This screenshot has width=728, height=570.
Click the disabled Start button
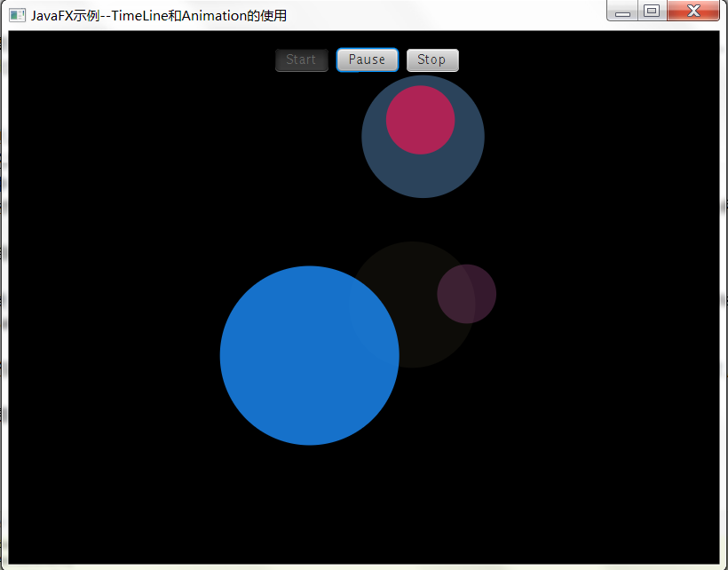[301, 59]
